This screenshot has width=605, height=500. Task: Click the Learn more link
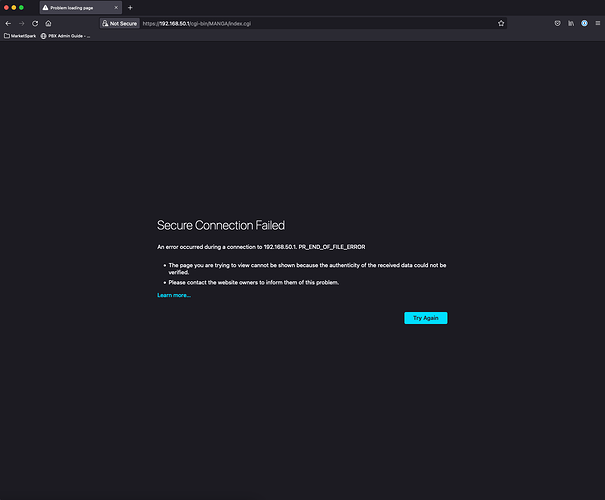(x=174, y=295)
